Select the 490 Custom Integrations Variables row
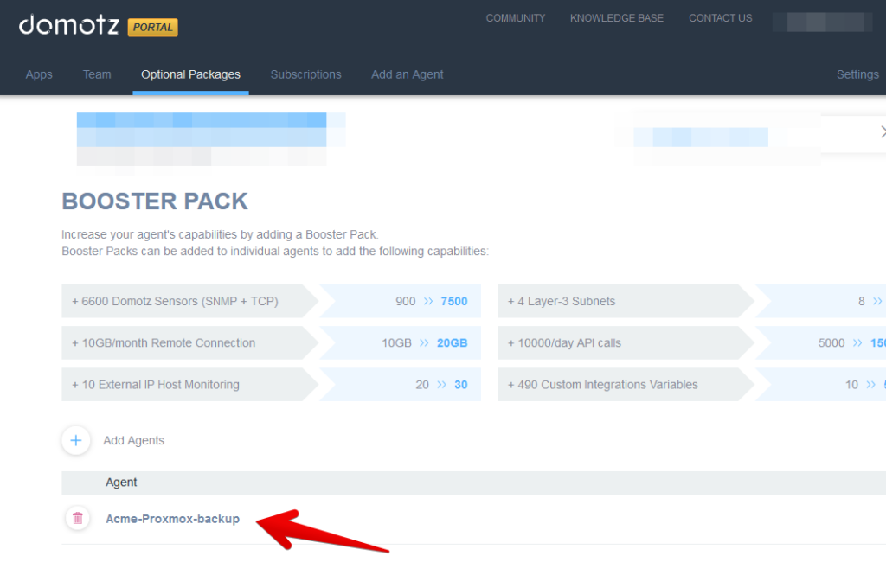The image size is (886, 588). tap(691, 385)
